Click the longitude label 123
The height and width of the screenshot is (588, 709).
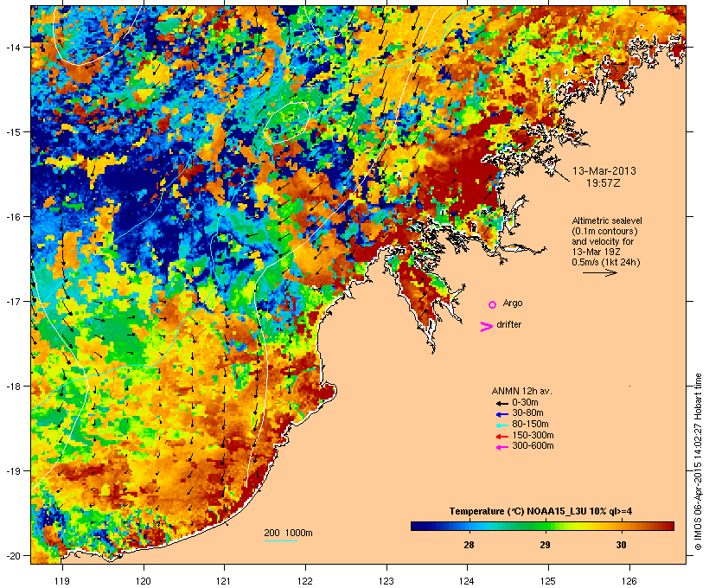point(386,581)
